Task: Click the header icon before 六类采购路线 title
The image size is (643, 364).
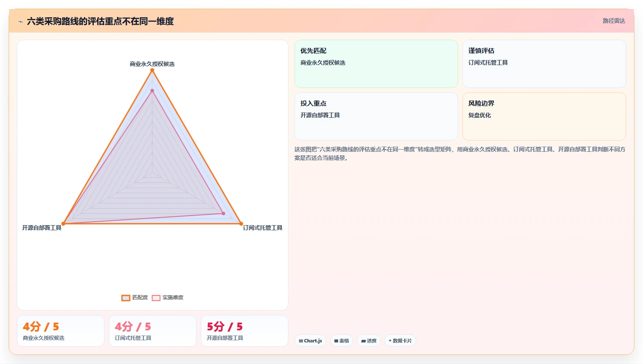Action: 20,22
